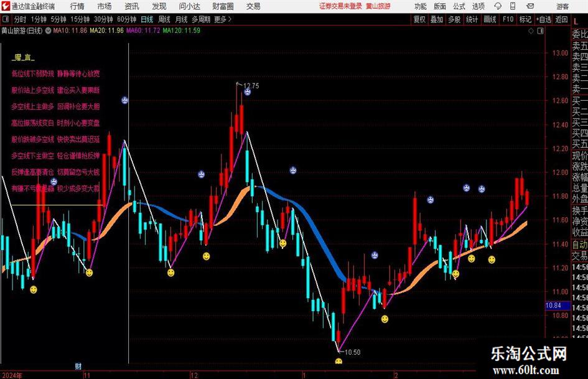Click the diamond icon at chart top-right
Viewport: 588px width, 379px height.
[x=531, y=30]
